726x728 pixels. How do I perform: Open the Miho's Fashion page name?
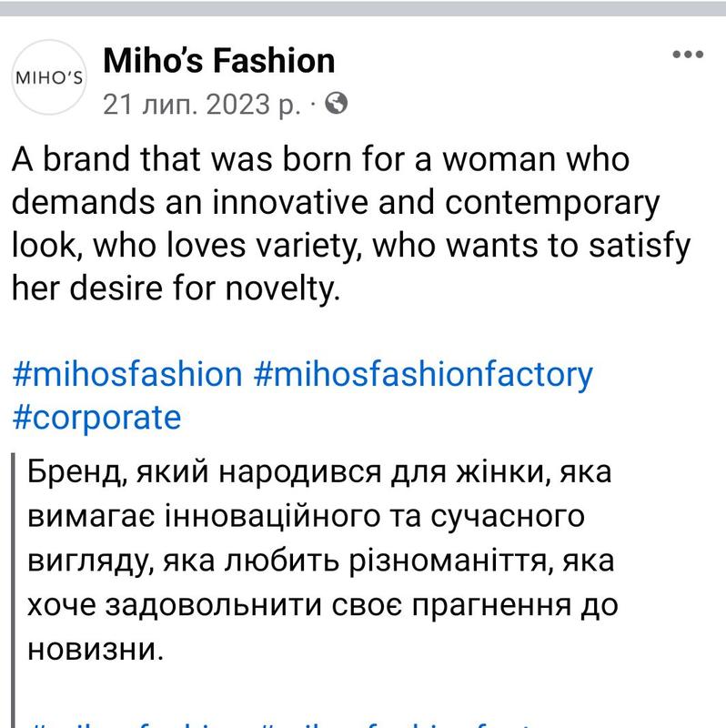[x=218, y=60]
